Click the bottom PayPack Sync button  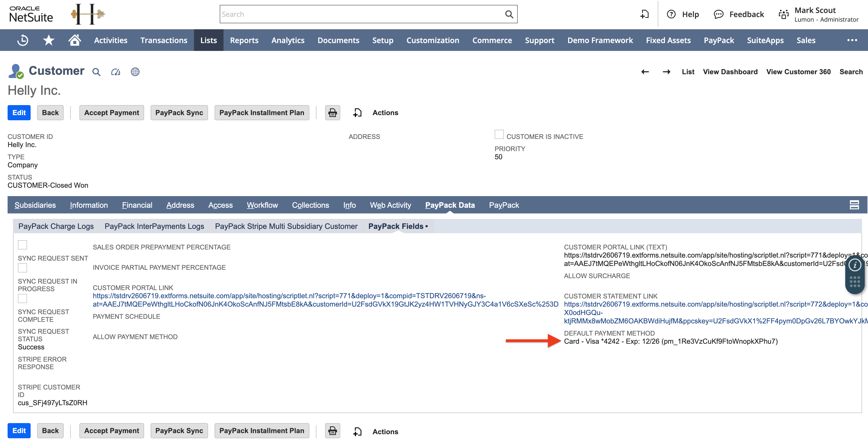179,430
